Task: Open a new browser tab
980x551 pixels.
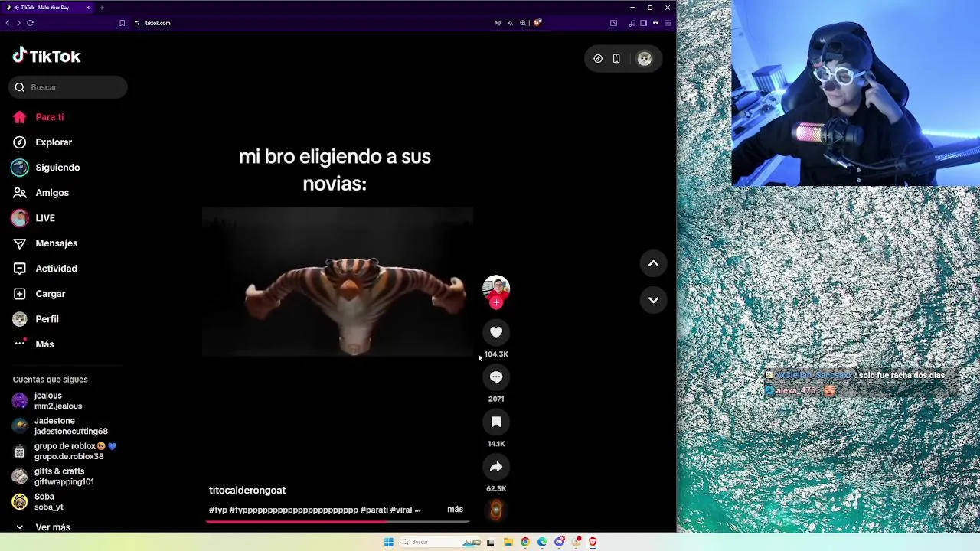Action: (x=102, y=8)
